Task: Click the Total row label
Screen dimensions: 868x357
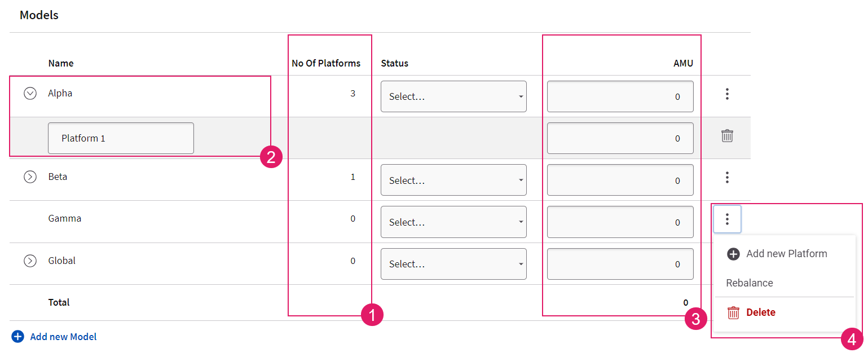Action: [x=59, y=303]
